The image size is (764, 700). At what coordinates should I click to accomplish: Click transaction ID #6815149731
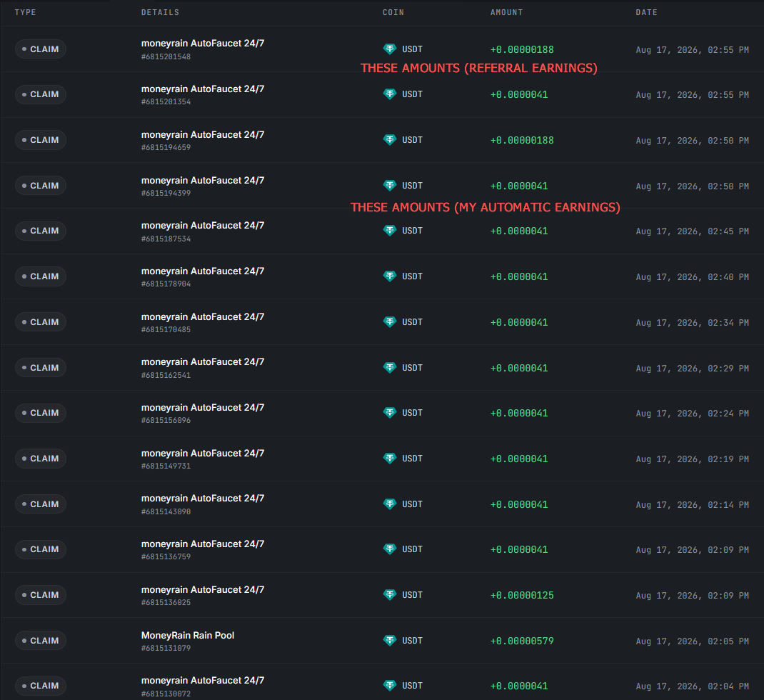point(166,466)
